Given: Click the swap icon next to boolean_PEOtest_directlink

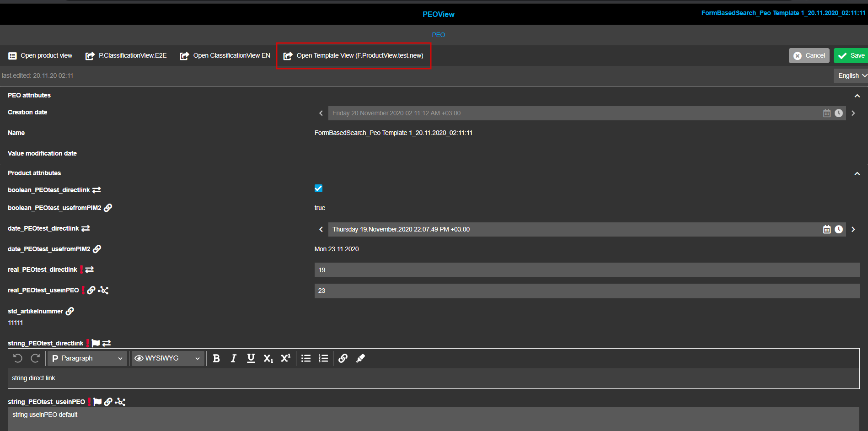Looking at the screenshot, I should [96, 189].
